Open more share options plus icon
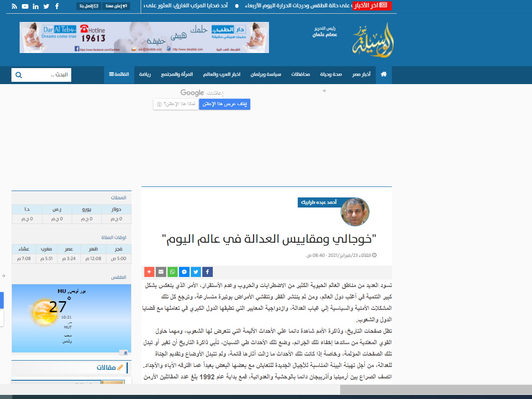Image resolution: width=532 pixels, height=399 pixels. point(149,271)
